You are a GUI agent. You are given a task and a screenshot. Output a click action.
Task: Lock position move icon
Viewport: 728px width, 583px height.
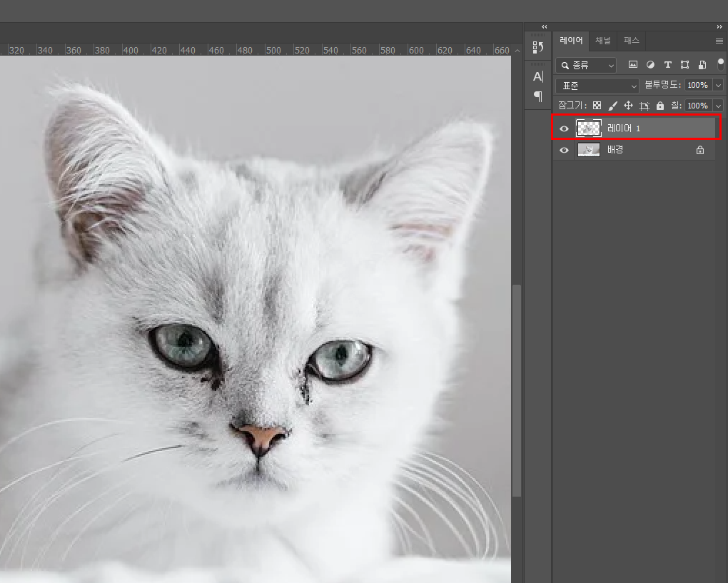tap(628, 106)
